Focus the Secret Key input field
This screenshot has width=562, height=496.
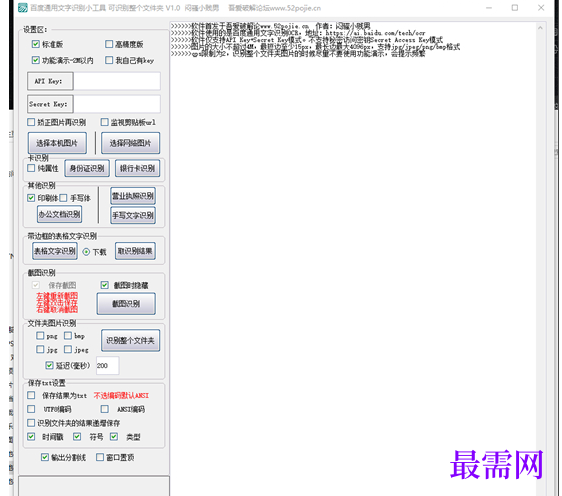117,104
